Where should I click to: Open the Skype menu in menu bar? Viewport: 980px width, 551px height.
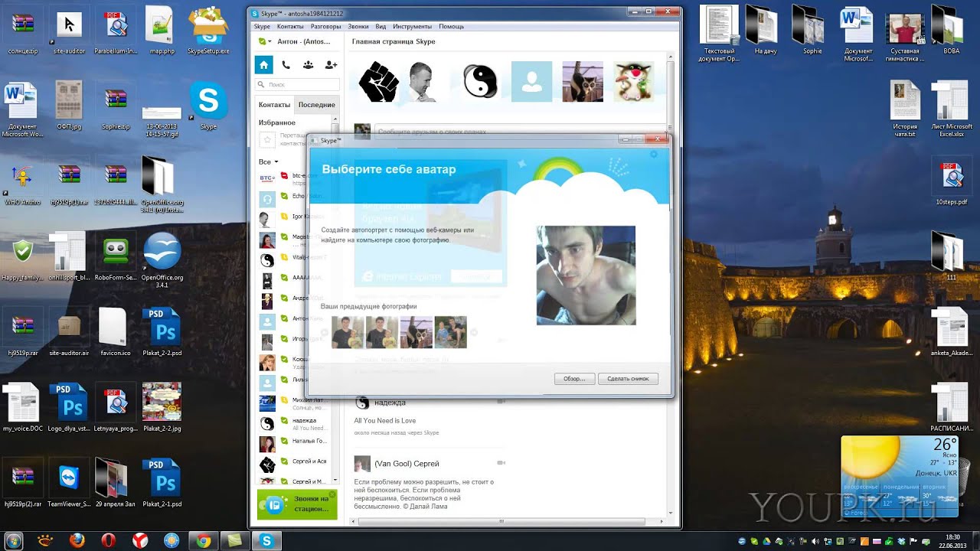click(262, 26)
